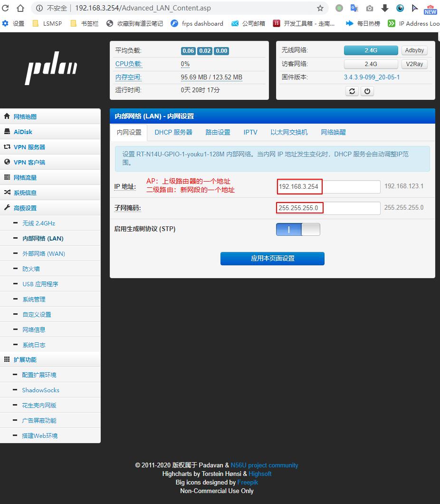Image resolution: width=440 pixels, height=504 pixels.
Task: Open 外部网络 (WAN) settings
Action: coord(50,253)
